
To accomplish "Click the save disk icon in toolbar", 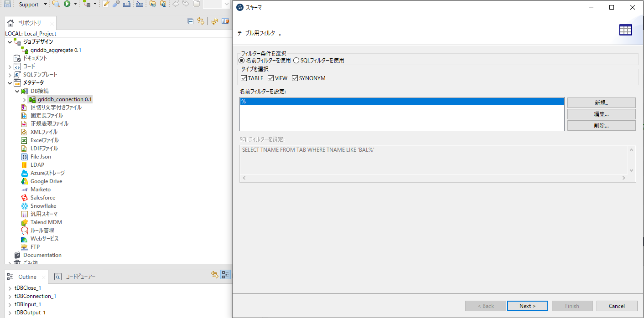I will [x=7, y=4].
